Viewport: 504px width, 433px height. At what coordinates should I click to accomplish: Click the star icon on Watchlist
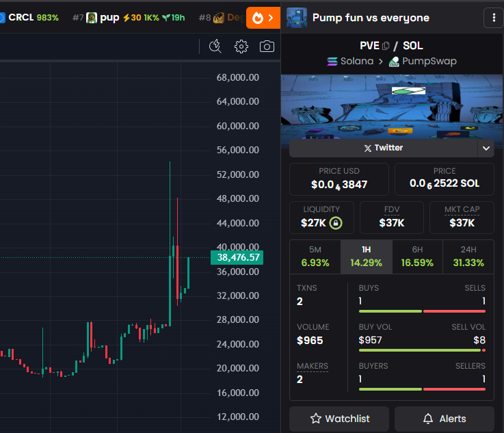click(316, 418)
